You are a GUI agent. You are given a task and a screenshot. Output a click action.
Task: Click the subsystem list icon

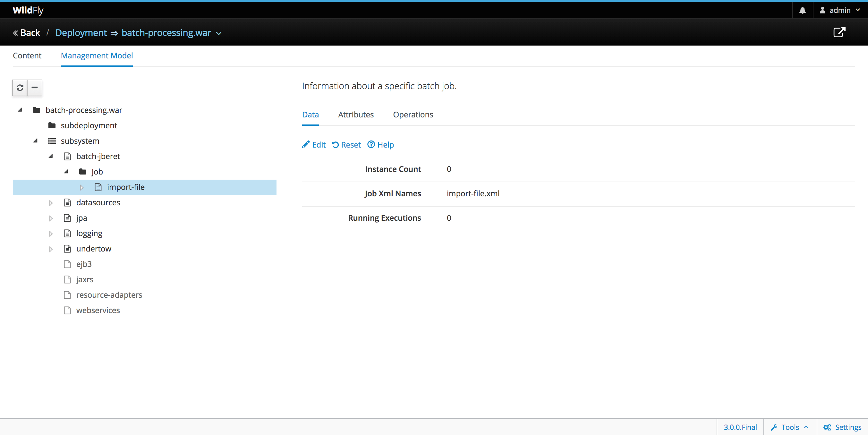[x=52, y=141]
